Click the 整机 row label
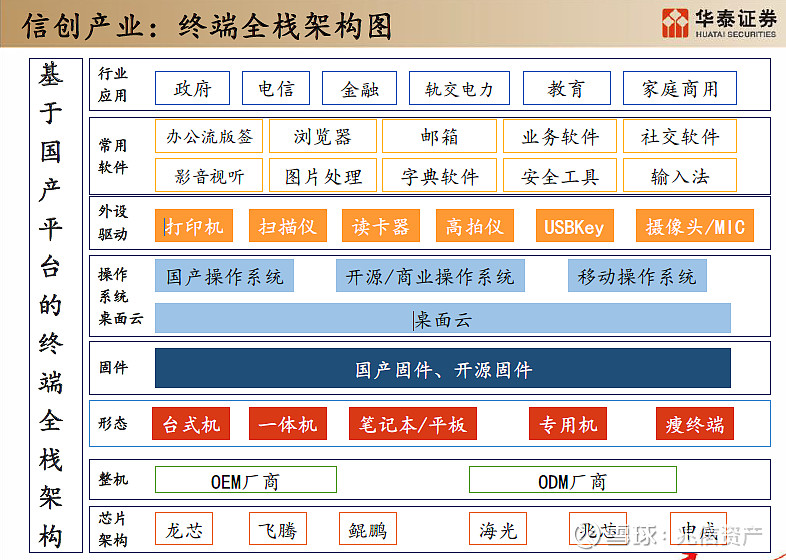The width and height of the screenshot is (786, 560). point(113,479)
